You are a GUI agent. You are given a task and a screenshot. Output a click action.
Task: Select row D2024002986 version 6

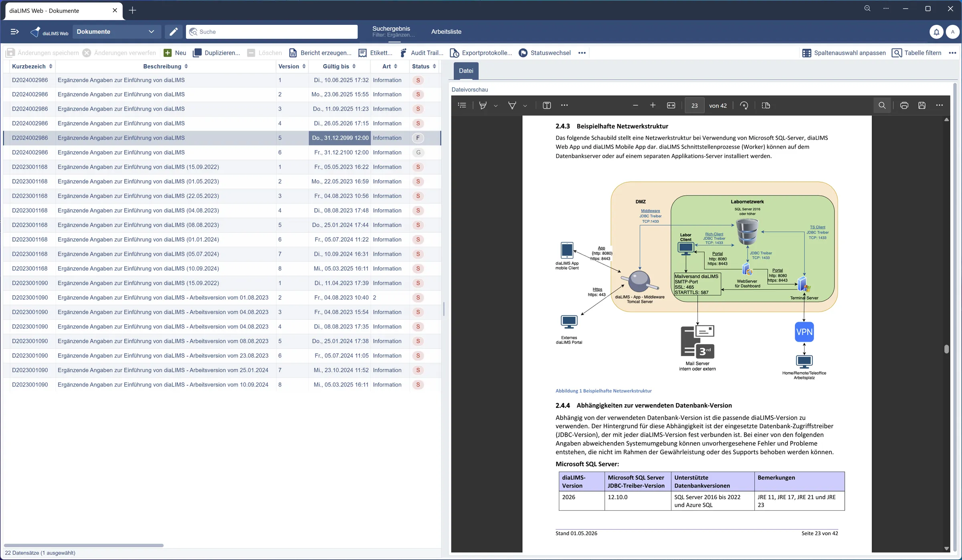pos(222,153)
